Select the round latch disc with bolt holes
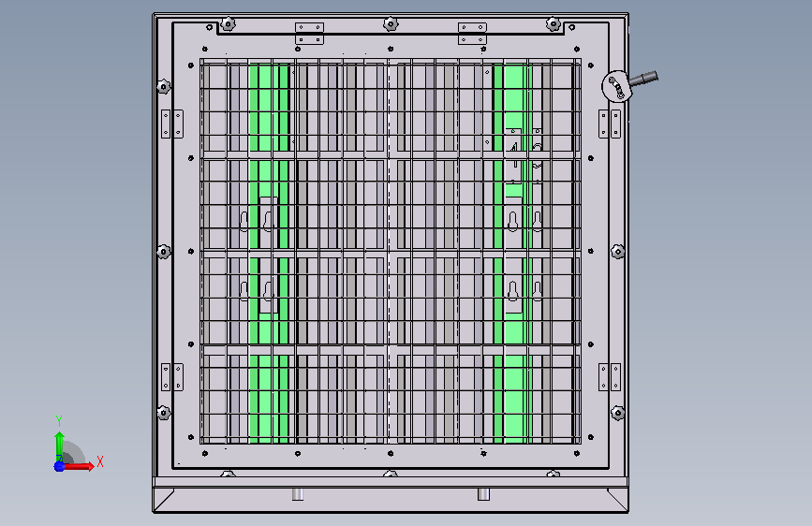The height and width of the screenshot is (526, 812). pyautogui.click(x=616, y=86)
